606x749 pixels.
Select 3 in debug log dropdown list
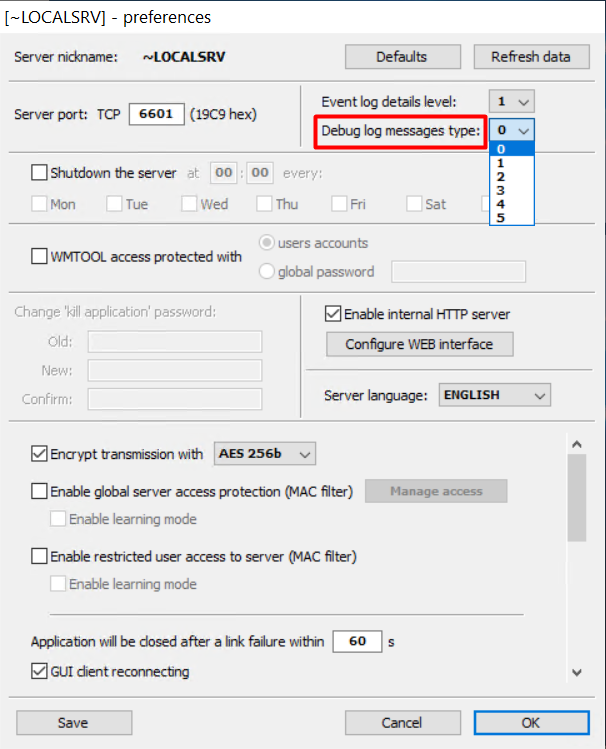(x=500, y=190)
